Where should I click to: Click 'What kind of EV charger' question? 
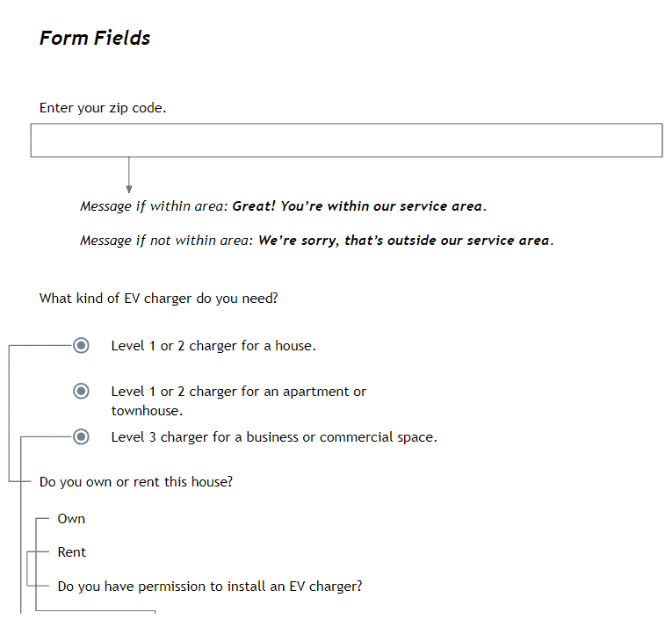(x=159, y=299)
